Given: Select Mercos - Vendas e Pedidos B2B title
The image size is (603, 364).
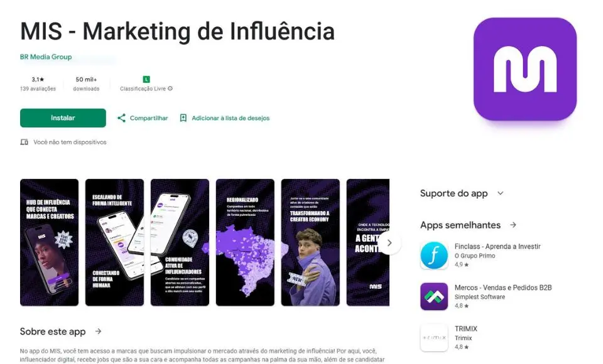Looking at the screenshot, I should coord(503,287).
